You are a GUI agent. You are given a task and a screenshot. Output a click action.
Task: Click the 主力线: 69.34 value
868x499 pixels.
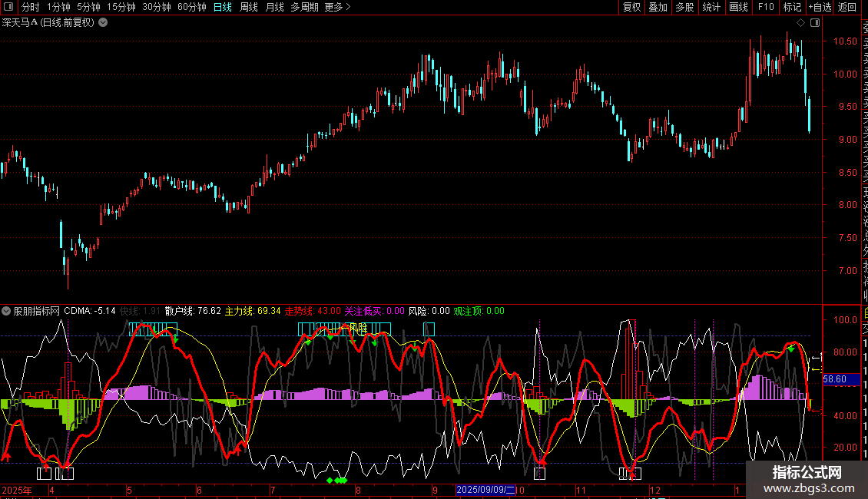tap(253, 311)
